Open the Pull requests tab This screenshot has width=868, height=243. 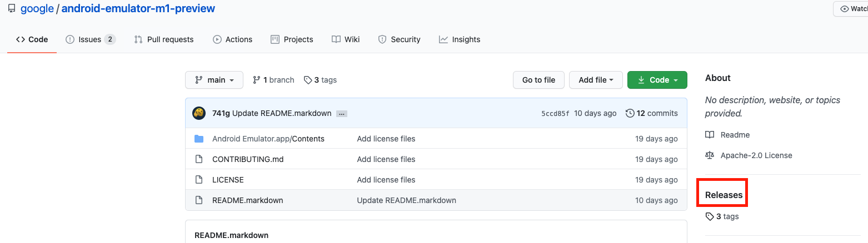tap(164, 39)
